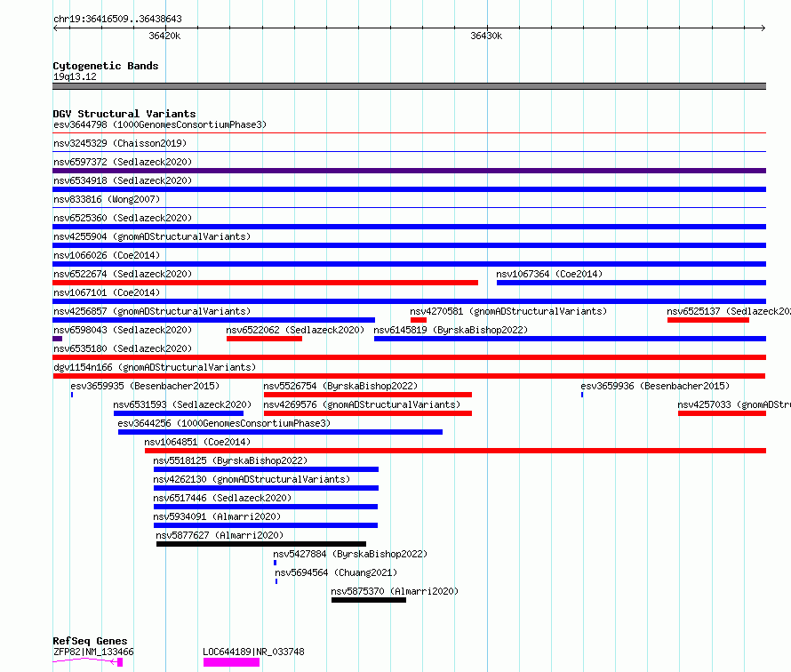Click the nsv6534918 (Sedlazeck2020) label

tap(123, 180)
